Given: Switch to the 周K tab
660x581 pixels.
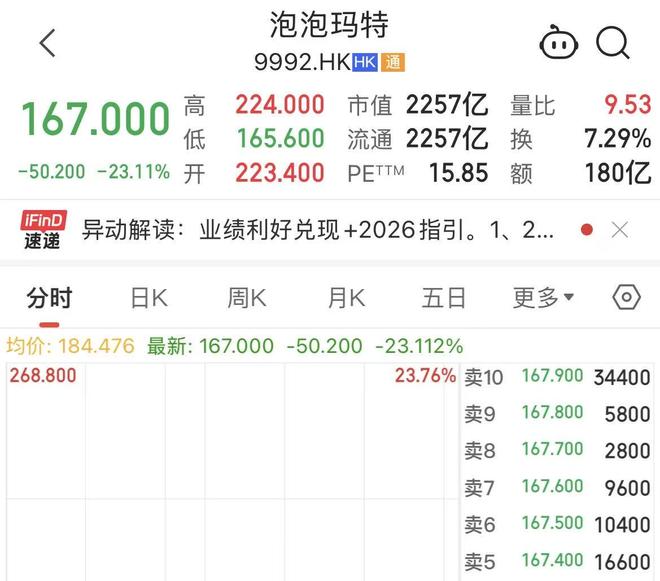Looking at the screenshot, I should coord(247,298).
